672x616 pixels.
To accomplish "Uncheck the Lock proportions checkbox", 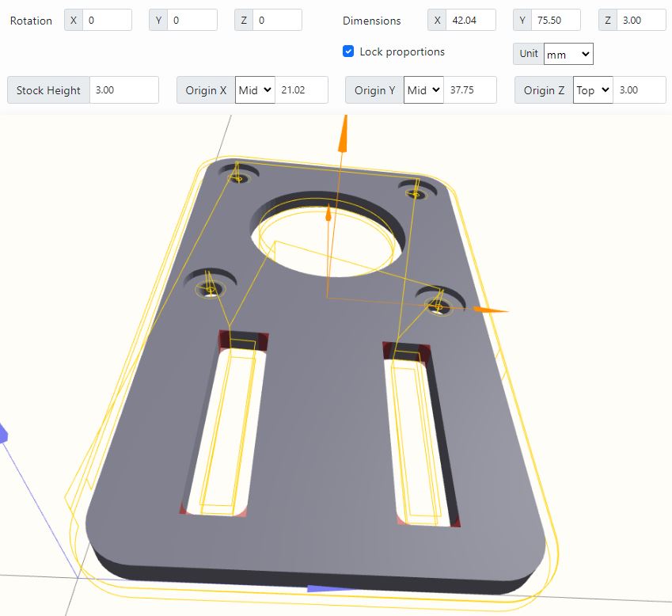I will [348, 51].
